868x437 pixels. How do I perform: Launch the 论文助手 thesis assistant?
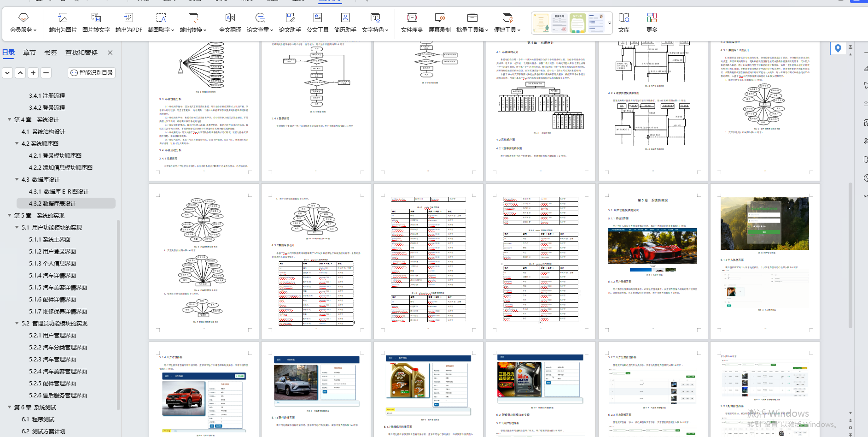point(290,23)
